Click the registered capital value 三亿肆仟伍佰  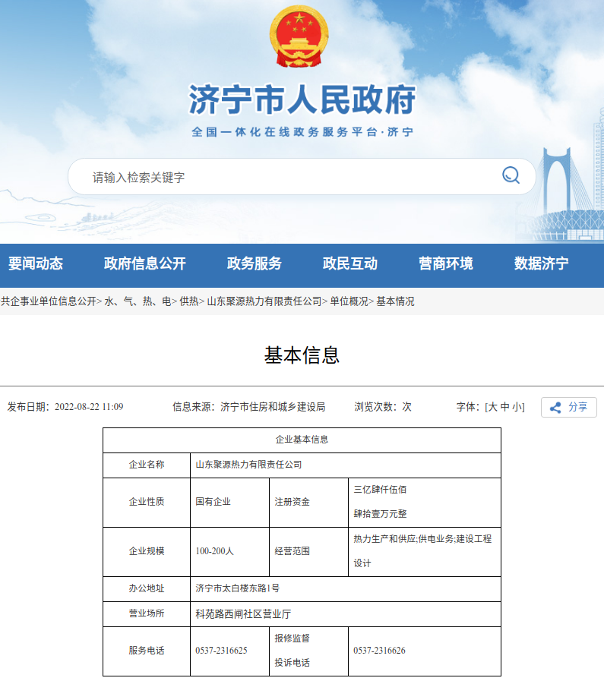point(380,490)
